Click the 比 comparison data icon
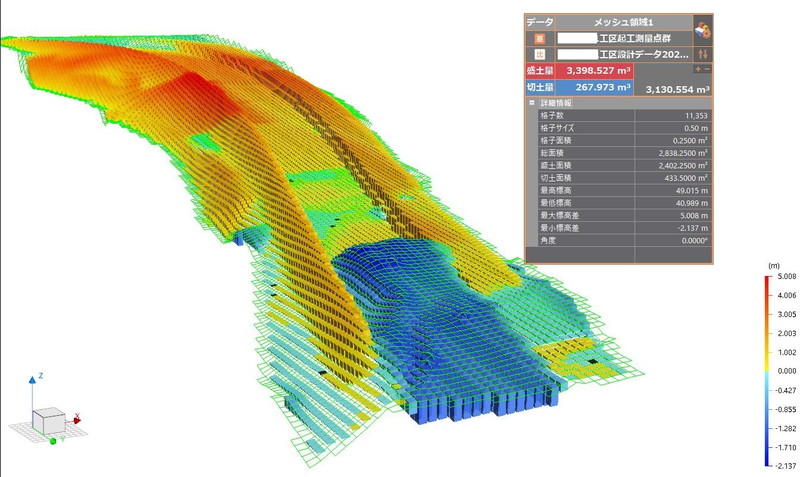 pos(539,54)
